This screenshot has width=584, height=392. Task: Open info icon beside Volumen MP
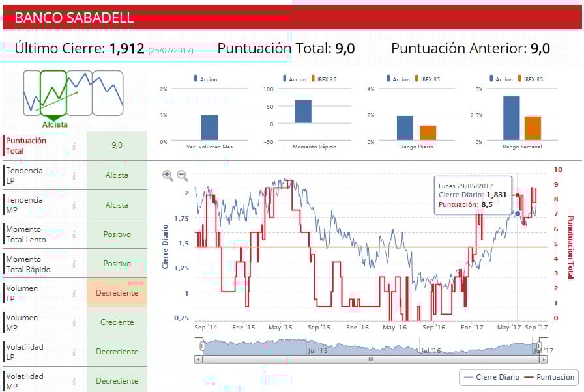[74, 323]
